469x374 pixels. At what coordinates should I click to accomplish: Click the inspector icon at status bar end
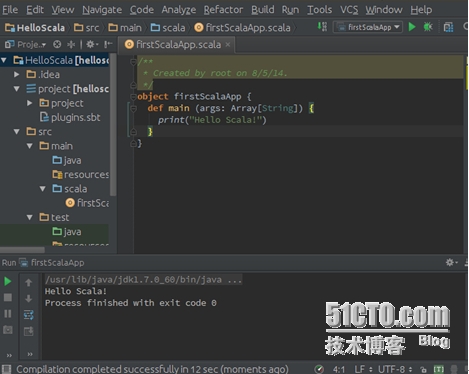(454, 369)
